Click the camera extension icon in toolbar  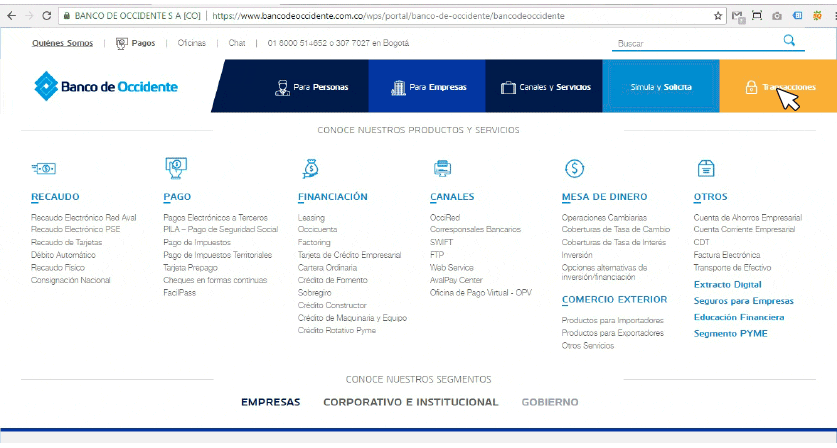[x=777, y=16]
